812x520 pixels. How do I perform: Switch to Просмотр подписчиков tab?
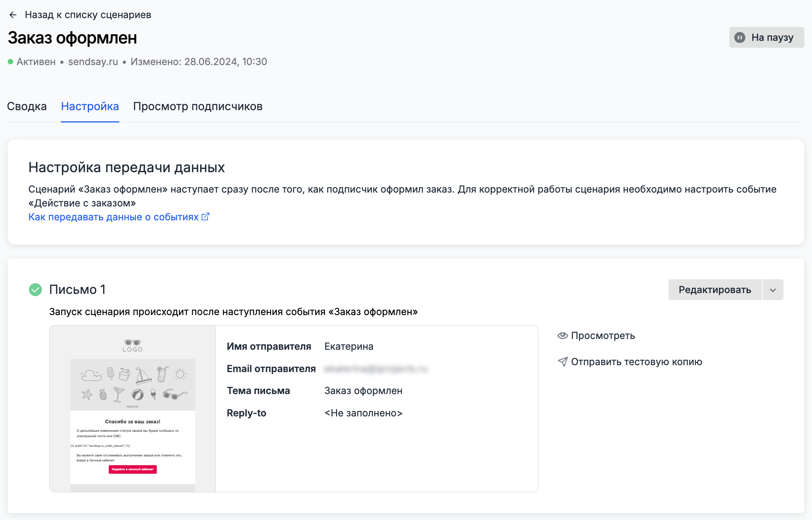coord(198,106)
